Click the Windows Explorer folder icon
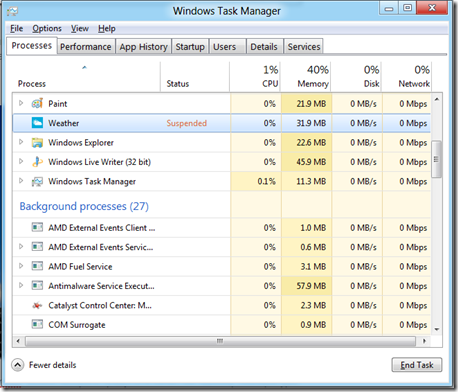 pos(37,143)
